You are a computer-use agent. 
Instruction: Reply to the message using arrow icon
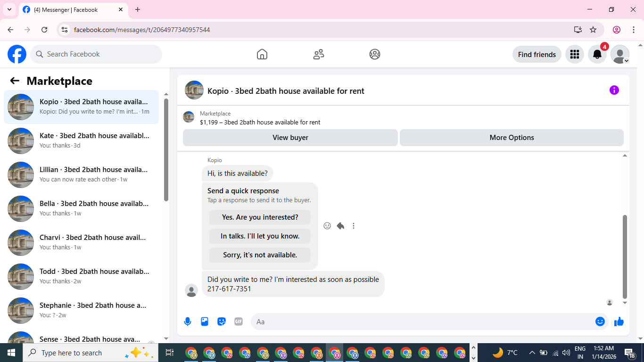tap(340, 226)
